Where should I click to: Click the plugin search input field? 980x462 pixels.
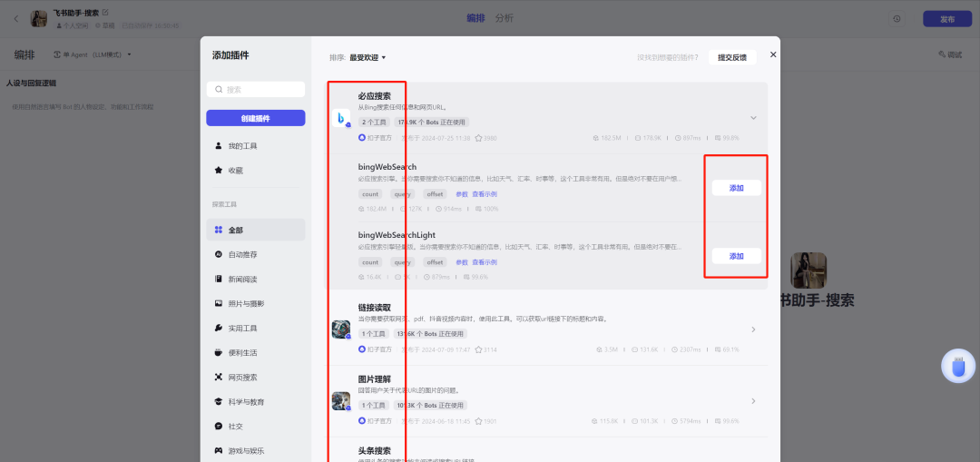tap(255, 89)
